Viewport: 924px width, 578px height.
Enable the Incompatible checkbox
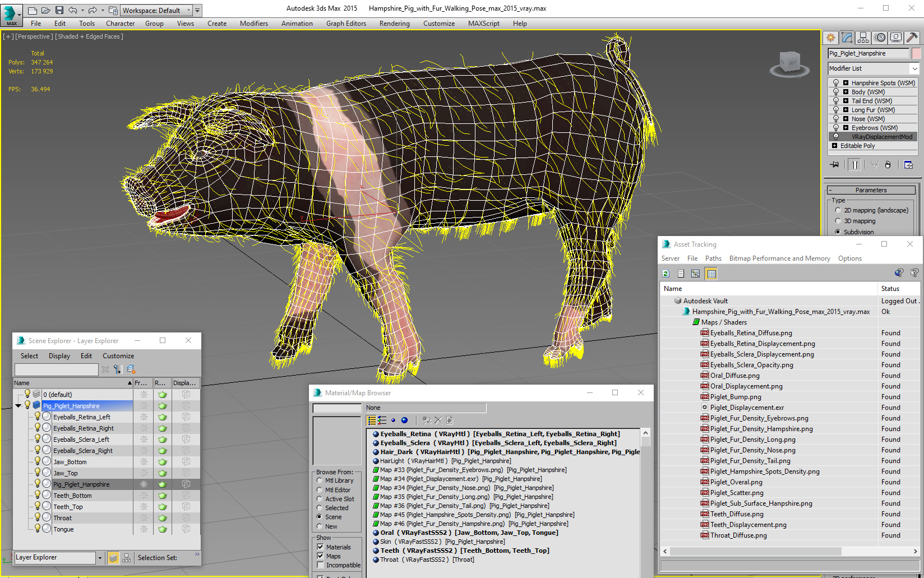click(321, 565)
